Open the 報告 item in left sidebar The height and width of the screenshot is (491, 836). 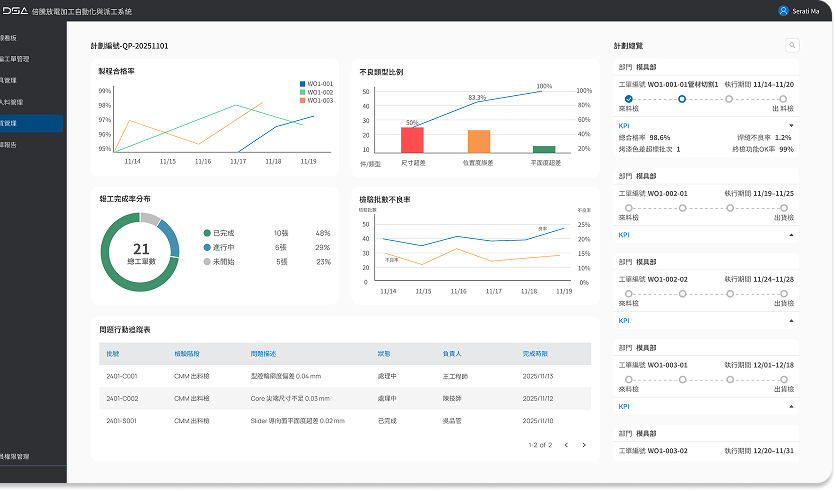click(x=30, y=144)
